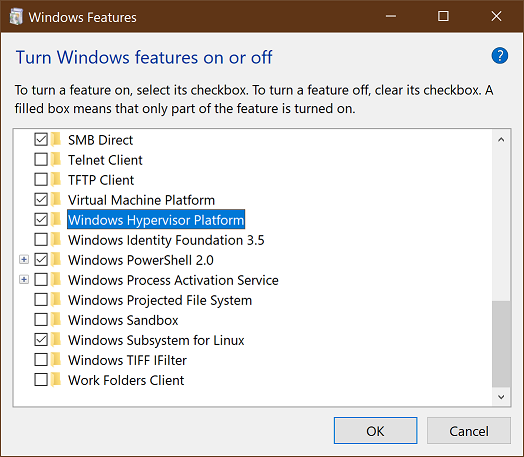The height and width of the screenshot is (457, 524).
Task: Disable Windows Subsystem for Linux checkbox
Action: pos(41,340)
